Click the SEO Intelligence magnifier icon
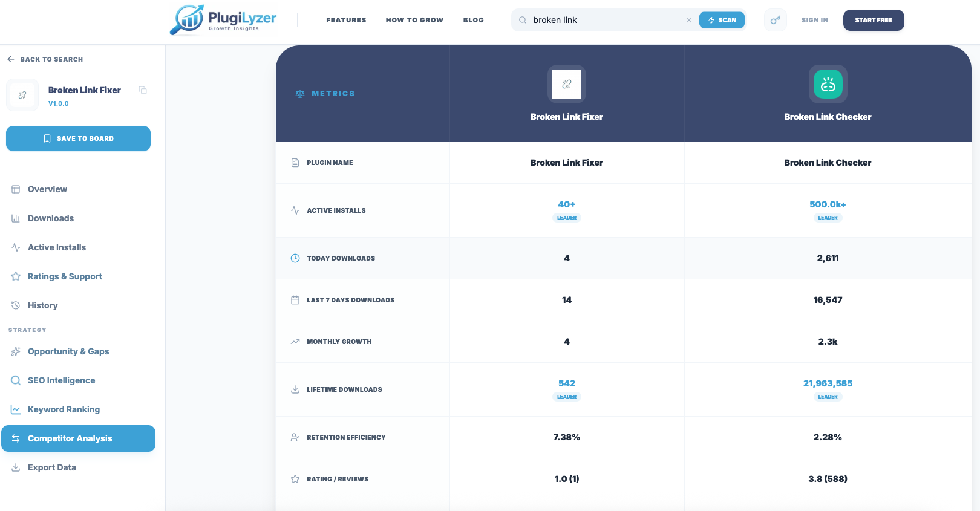 point(16,380)
